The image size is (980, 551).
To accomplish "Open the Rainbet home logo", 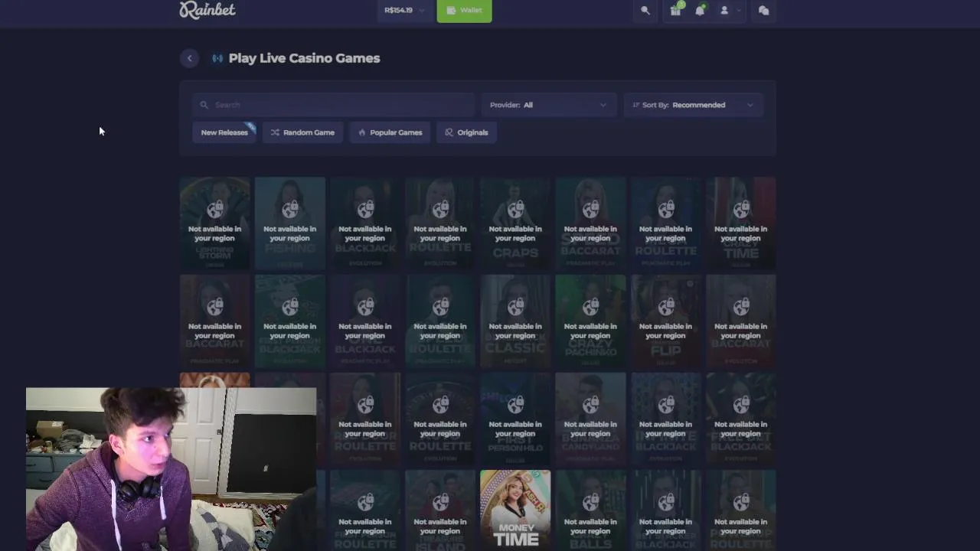I will point(207,9).
